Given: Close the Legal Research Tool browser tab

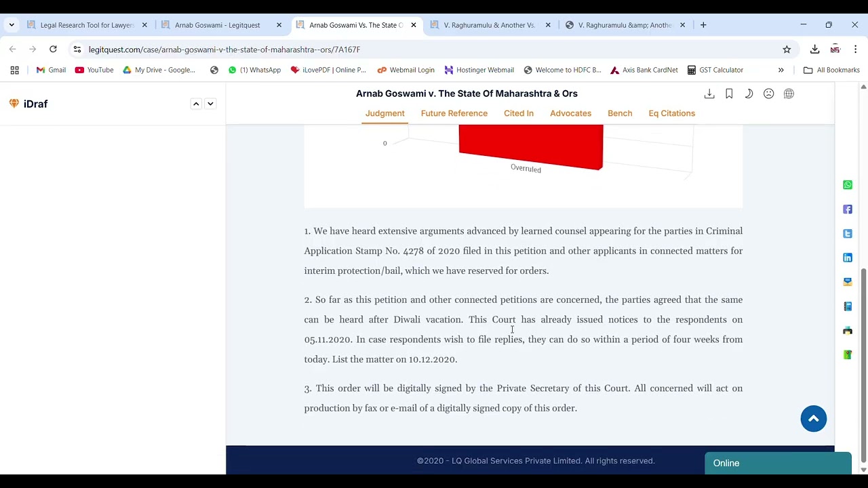Looking at the screenshot, I should tap(144, 25).
